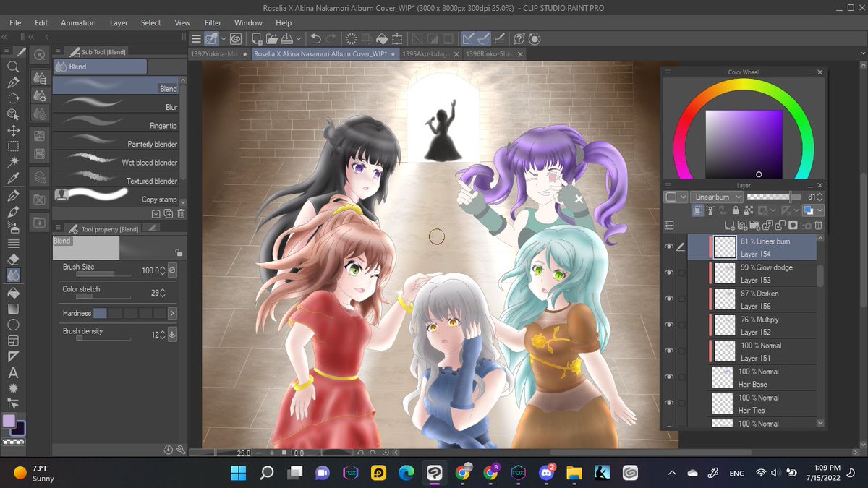This screenshot has width=868, height=488.
Task: Select the Zoom magnifier tool
Action: click(13, 67)
